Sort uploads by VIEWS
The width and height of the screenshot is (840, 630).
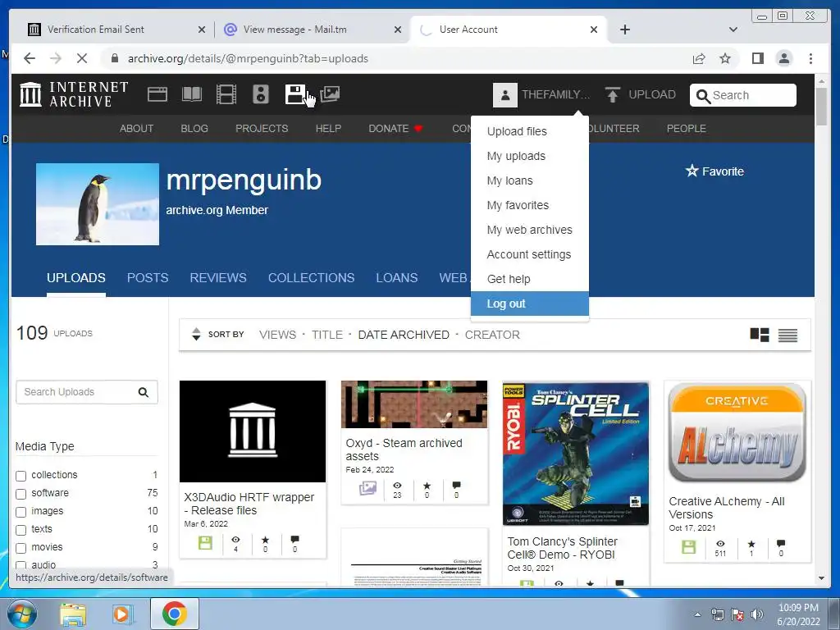[x=277, y=335]
